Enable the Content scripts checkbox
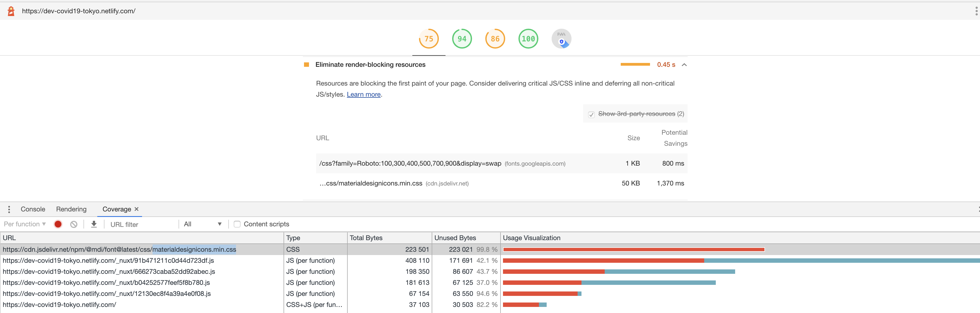The image size is (980, 313). tap(237, 224)
